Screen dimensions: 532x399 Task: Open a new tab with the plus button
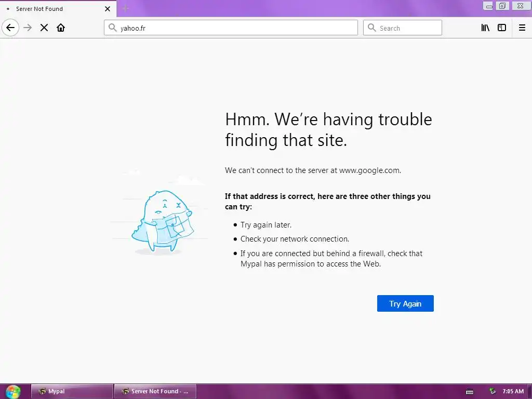[126, 8]
